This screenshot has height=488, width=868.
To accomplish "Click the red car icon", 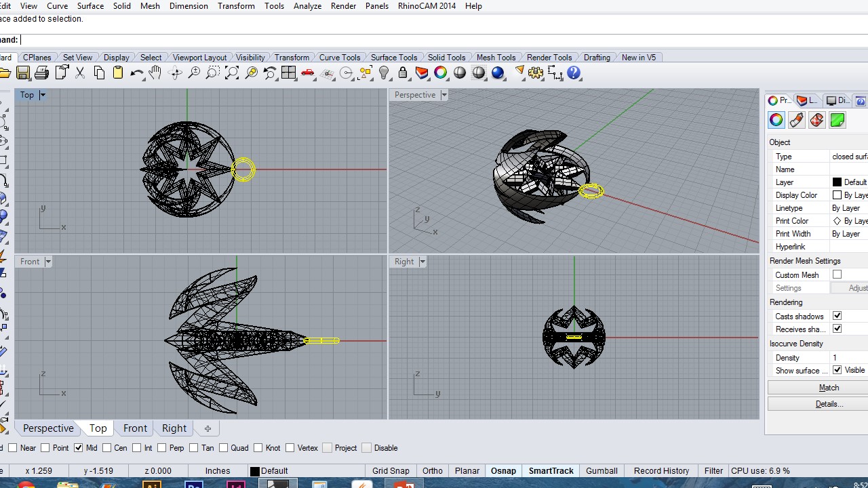I will pos(308,73).
